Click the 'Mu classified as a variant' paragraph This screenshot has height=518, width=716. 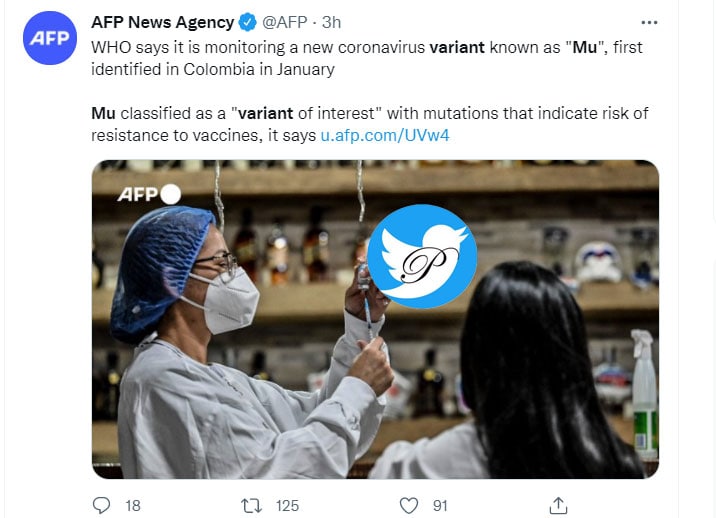[x=369, y=124]
